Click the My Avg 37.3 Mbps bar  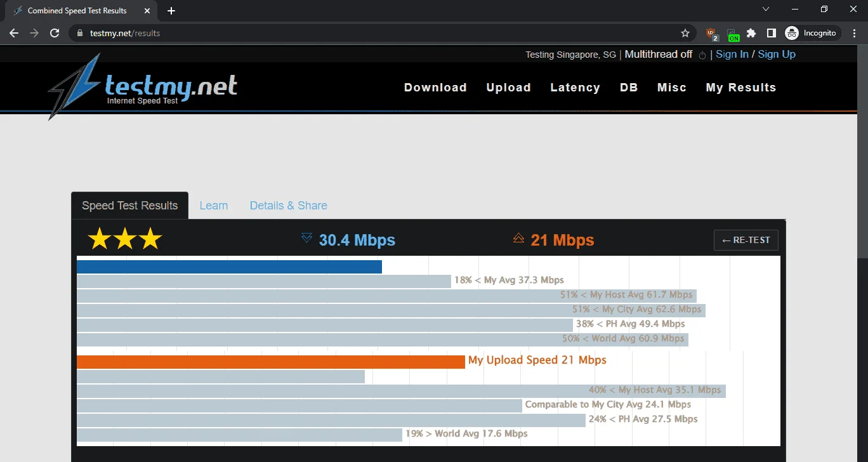[264, 281]
